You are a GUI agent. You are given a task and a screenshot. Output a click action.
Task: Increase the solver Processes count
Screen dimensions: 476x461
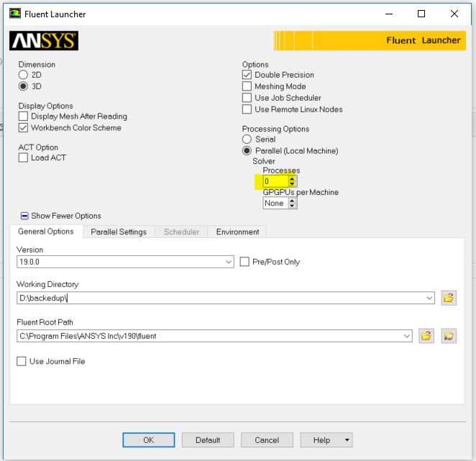pos(292,179)
